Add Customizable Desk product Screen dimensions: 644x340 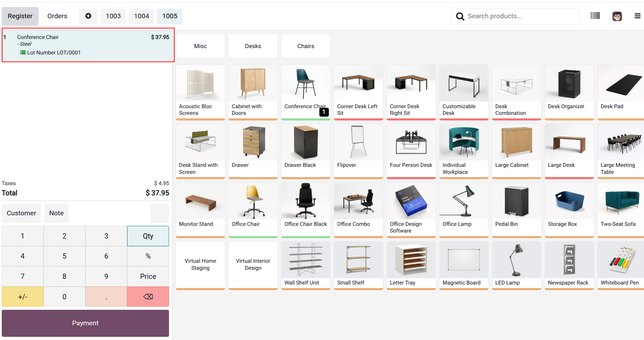tap(464, 92)
